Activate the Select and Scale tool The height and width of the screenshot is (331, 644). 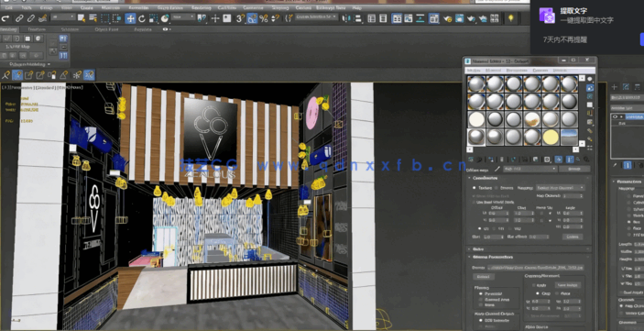153,18
